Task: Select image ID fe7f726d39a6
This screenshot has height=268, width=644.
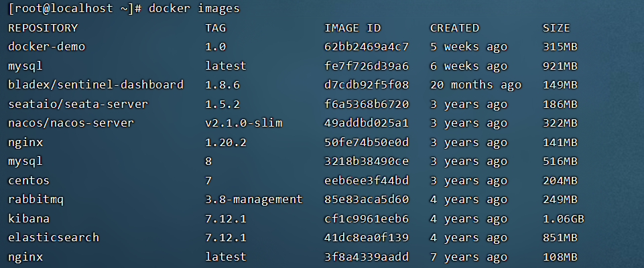Action: pyautogui.click(x=367, y=66)
